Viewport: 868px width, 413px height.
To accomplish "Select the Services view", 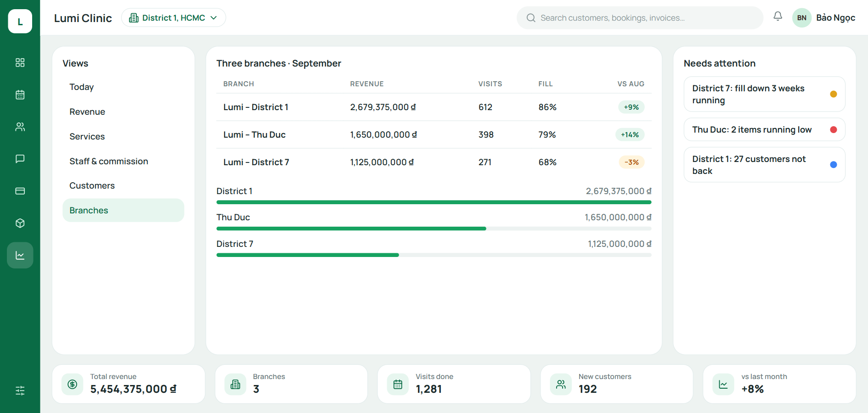I will point(123,137).
